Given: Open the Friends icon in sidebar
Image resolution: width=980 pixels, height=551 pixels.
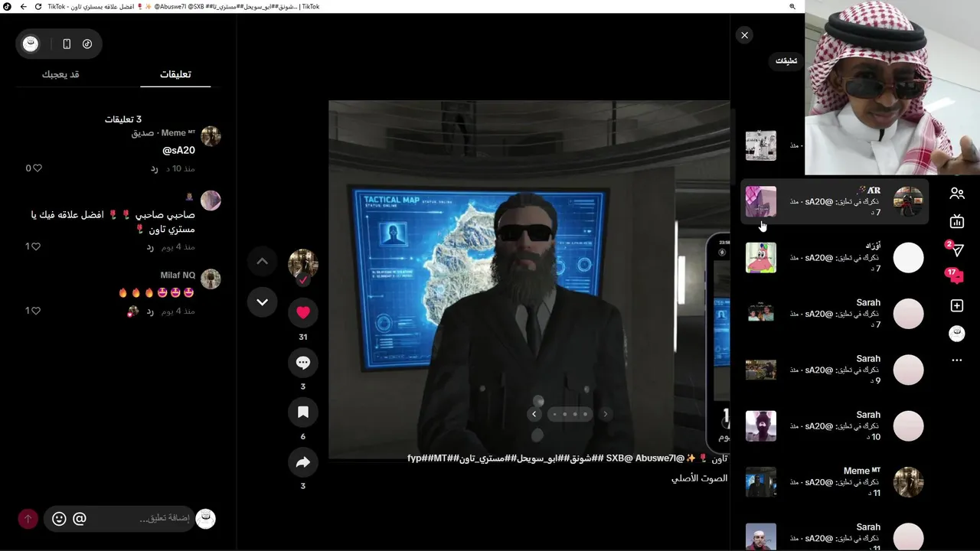Looking at the screenshot, I should click(x=956, y=194).
